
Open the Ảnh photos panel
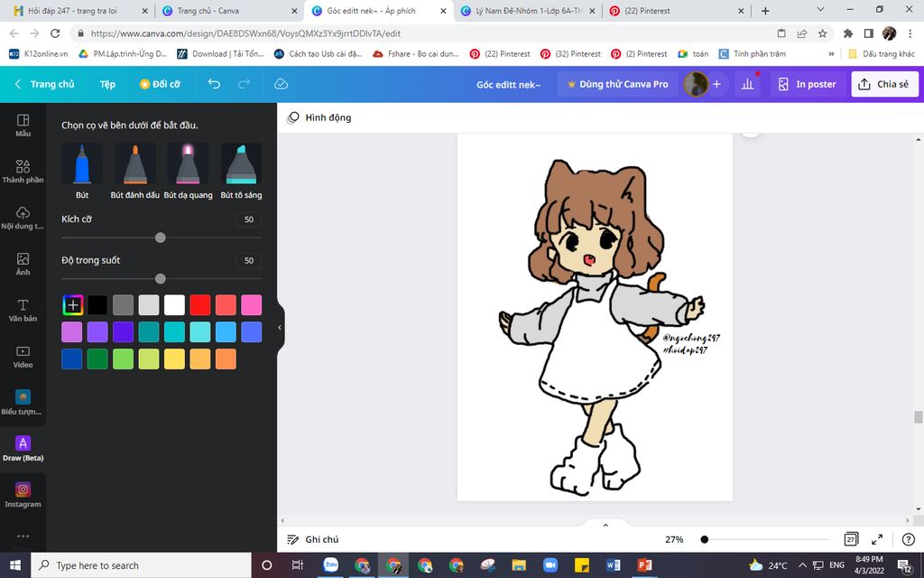23,265
